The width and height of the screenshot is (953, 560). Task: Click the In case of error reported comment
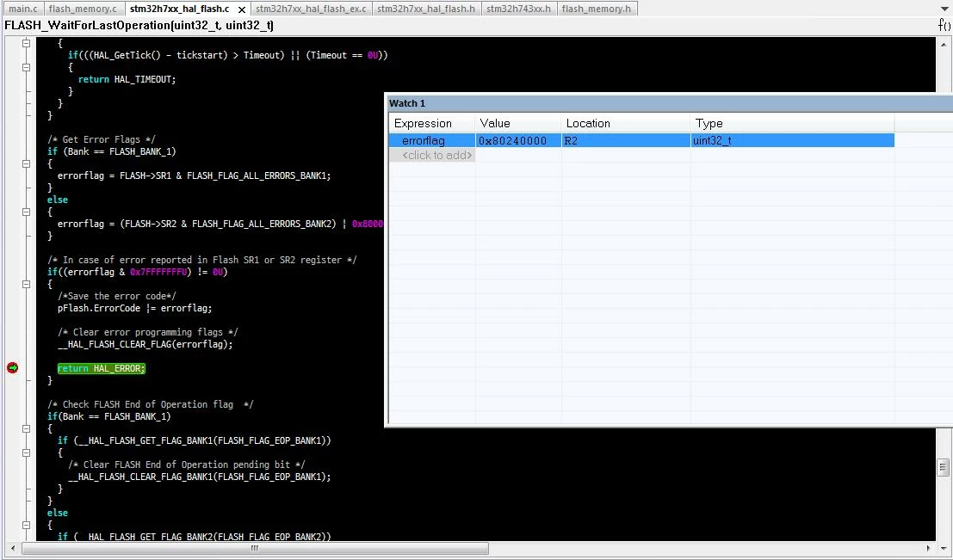point(201,260)
